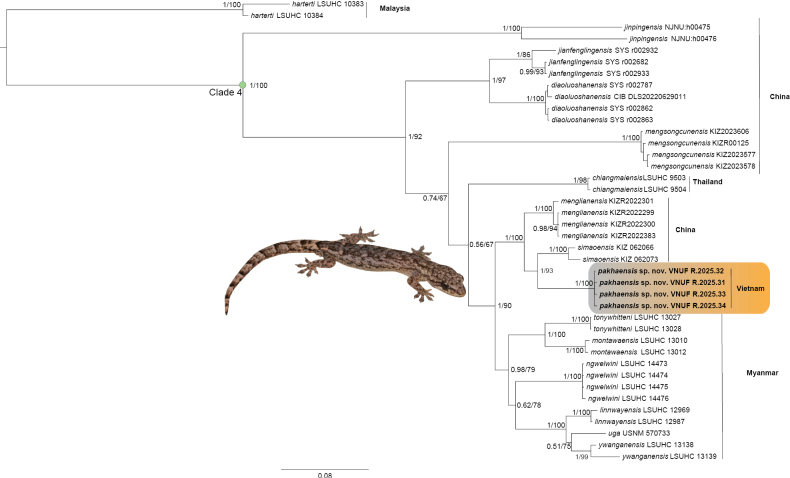Select 'mengsongcunensis KIZ2023606' label
The image size is (790, 478).
pos(697,131)
